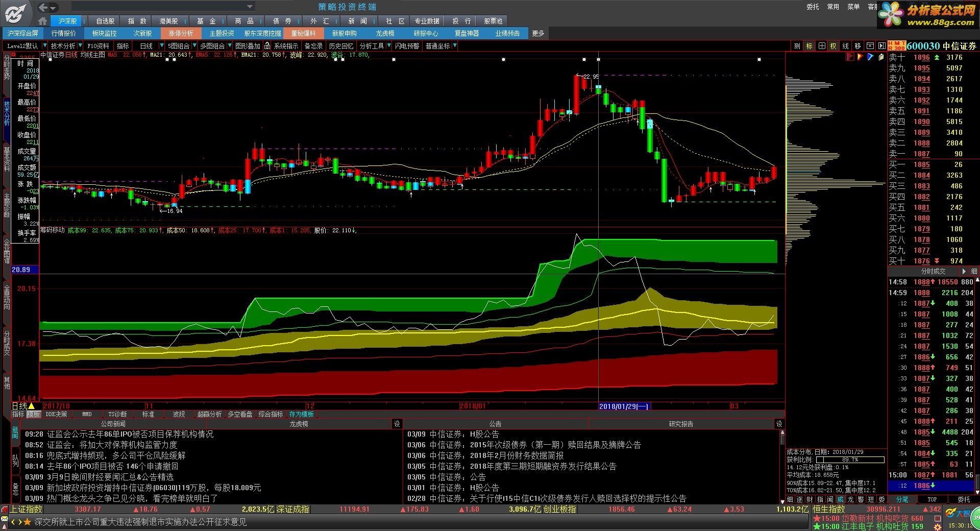The image size is (980, 531).
Task: Click the star icon in news ticker
Action: [27, 522]
